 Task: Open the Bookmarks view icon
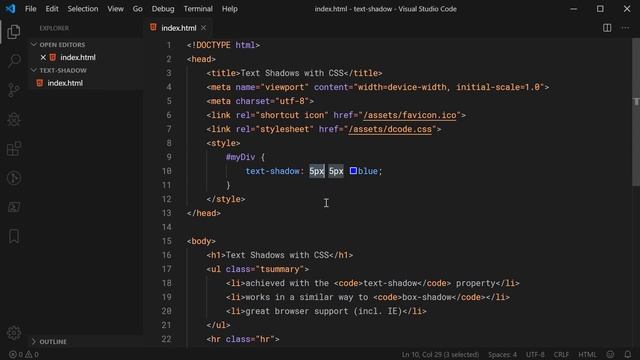tap(14, 236)
